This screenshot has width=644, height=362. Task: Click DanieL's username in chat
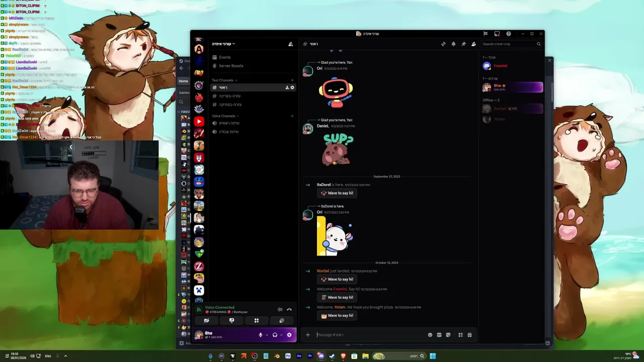(323, 126)
